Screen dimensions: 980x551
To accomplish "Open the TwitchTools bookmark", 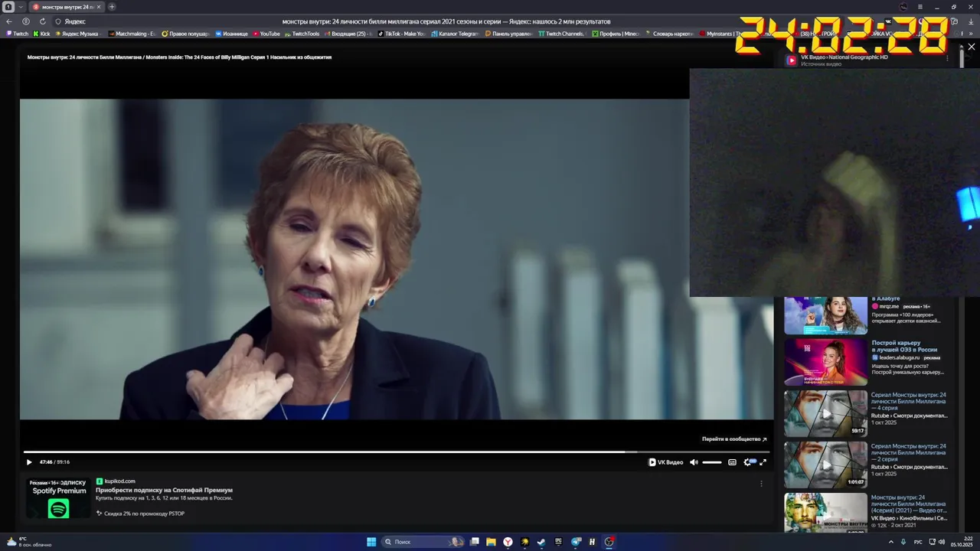I will point(302,34).
